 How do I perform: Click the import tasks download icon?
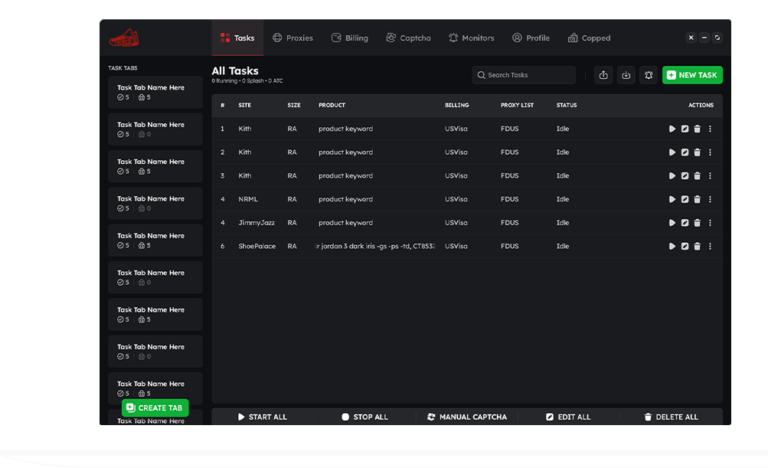[626, 75]
